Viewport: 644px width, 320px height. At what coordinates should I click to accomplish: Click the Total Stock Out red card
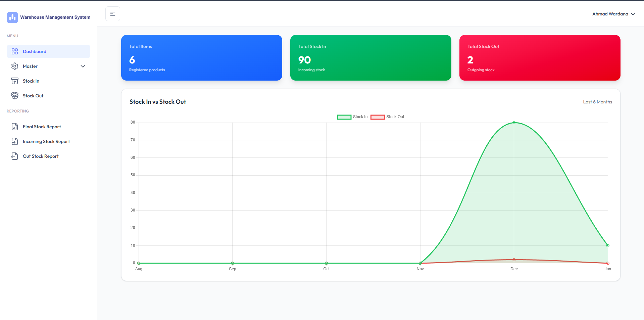click(x=540, y=58)
